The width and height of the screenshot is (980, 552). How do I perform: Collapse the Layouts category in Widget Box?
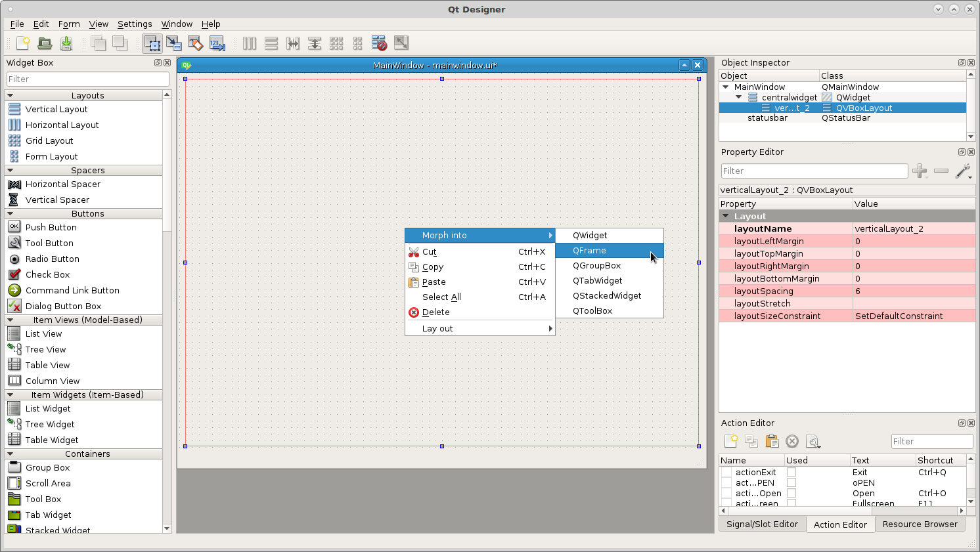pyautogui.click(x=11, y=95)
